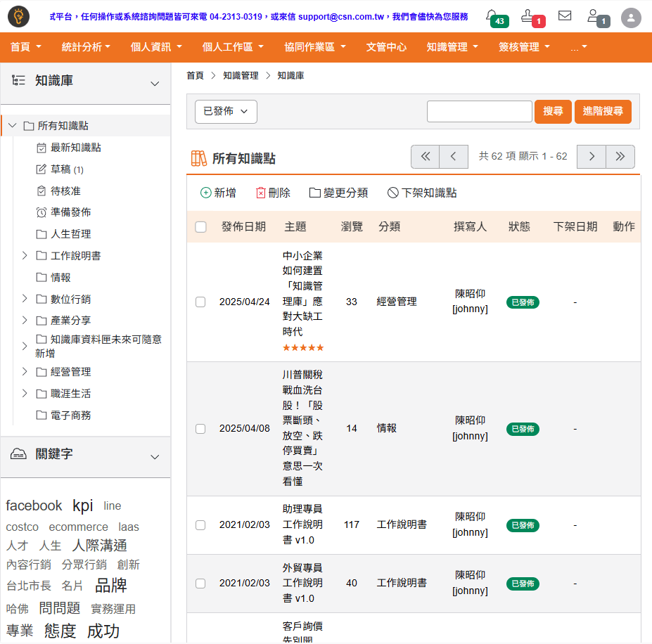Go to the last page of results
Screen dimensions: 652x644
pyautogui.click(x=620, y=157)
